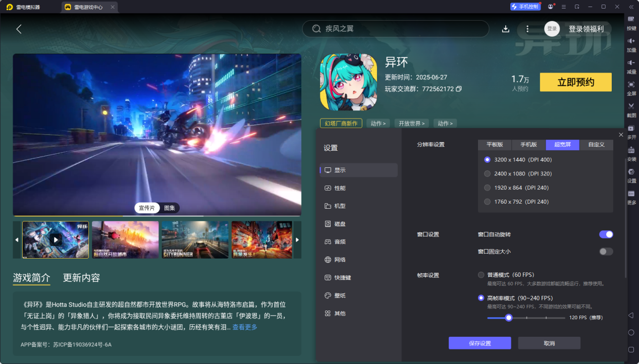Switch to the 手机版 resolution tab
The height and width of the screenshot is (364, 639).
tap(528, 145)
